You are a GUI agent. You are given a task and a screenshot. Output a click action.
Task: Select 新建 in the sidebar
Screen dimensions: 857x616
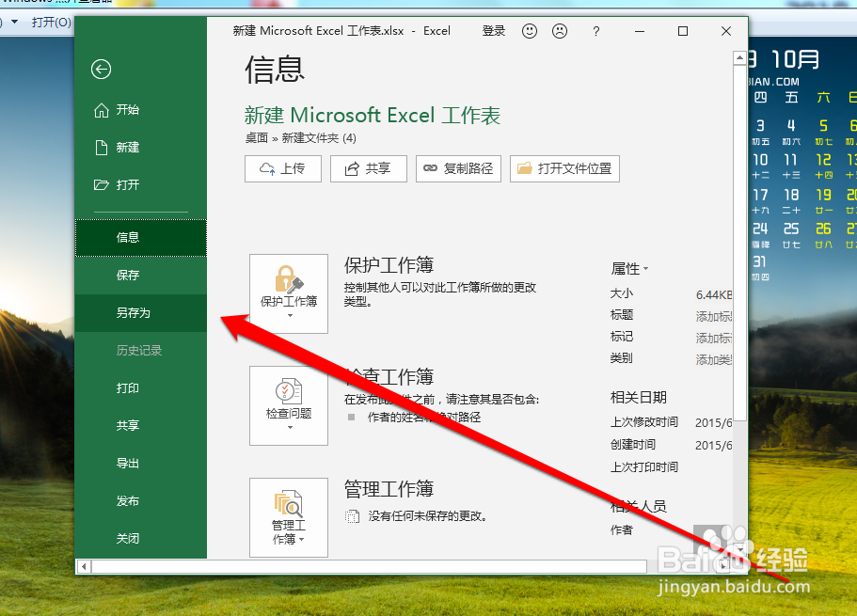coord(140,148)
